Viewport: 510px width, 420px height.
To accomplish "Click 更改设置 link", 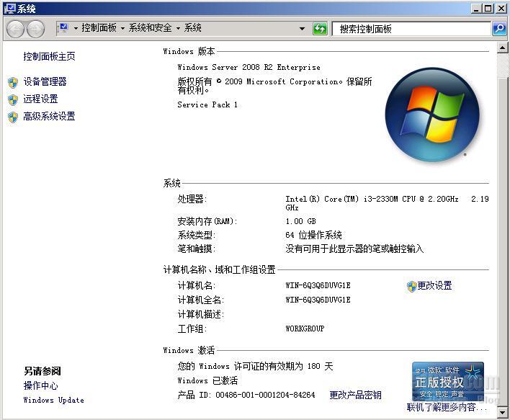I will click(434, 285).
